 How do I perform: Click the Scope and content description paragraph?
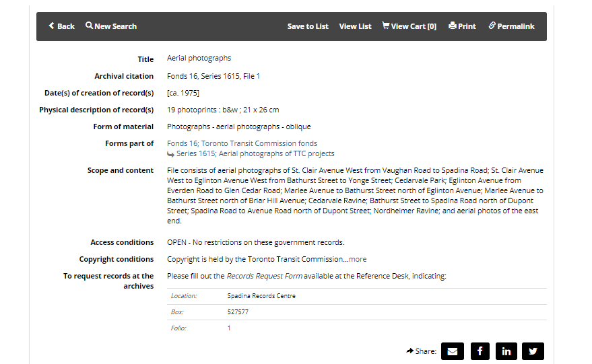click(356, 195)
